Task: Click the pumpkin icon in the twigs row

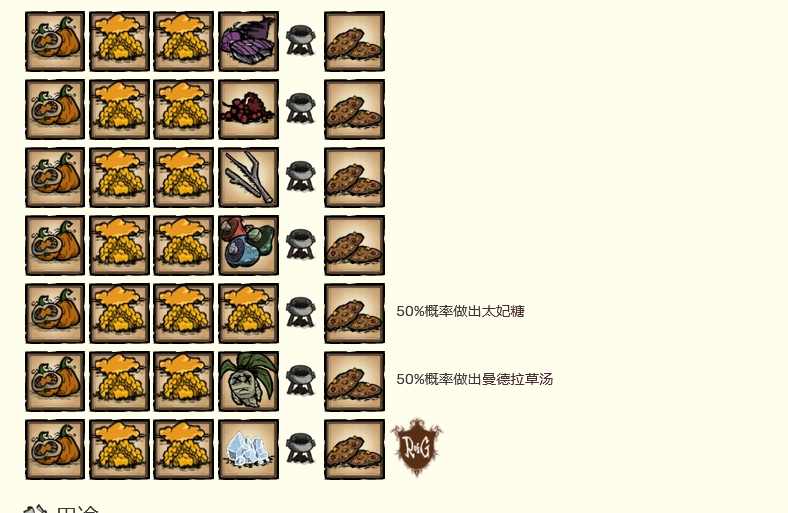Action: point(55,177)
